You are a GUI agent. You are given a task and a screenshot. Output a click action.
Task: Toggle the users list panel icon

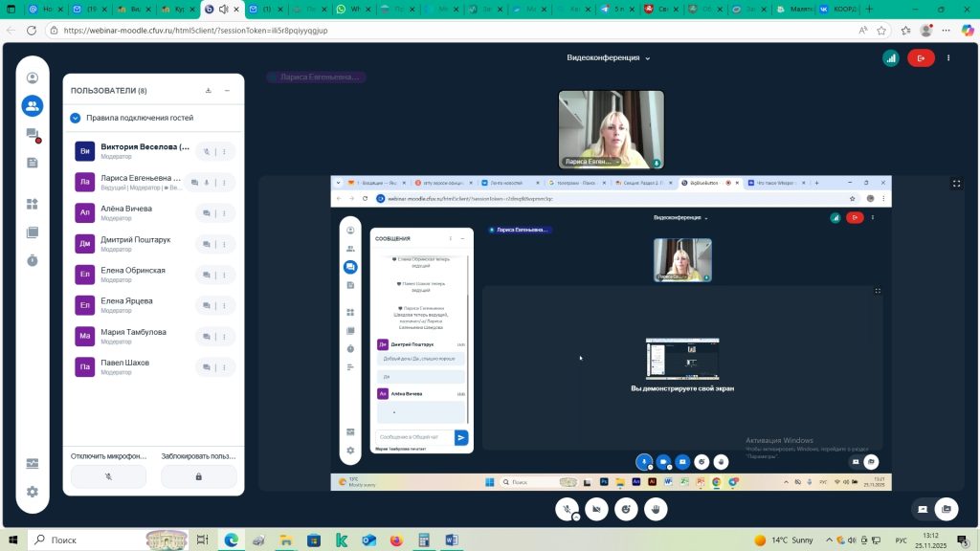point(33,106)
